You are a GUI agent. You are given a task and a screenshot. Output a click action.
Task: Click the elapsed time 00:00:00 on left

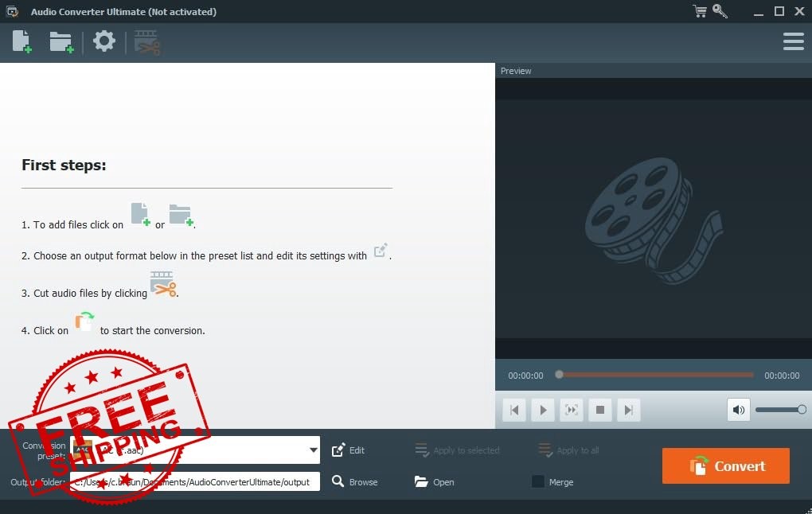pos(525,376)
